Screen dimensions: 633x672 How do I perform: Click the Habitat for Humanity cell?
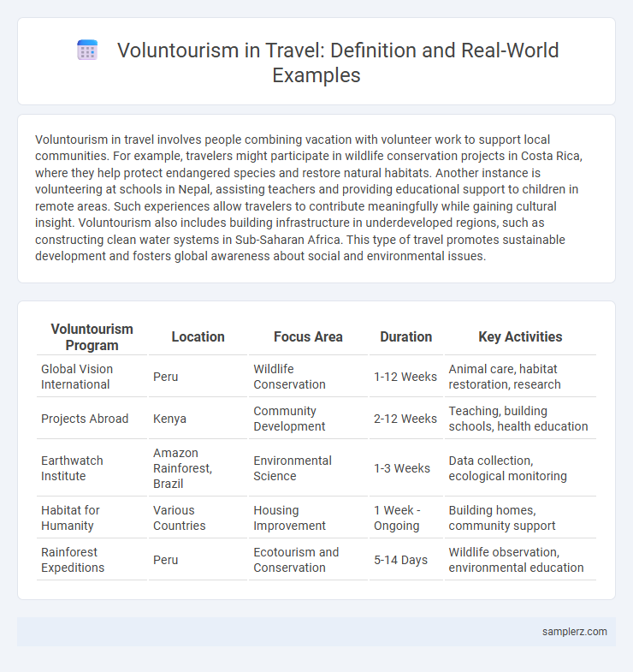pos(92,518)
